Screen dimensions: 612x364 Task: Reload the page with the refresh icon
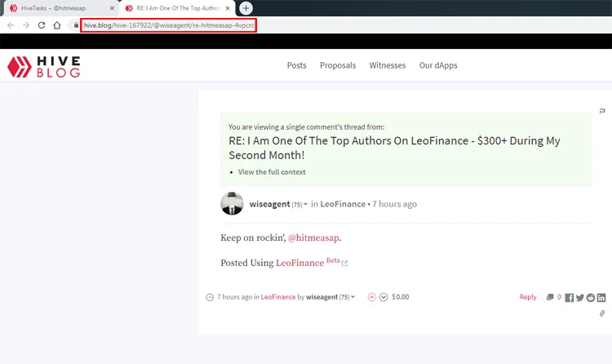click(x=42, y=25)
